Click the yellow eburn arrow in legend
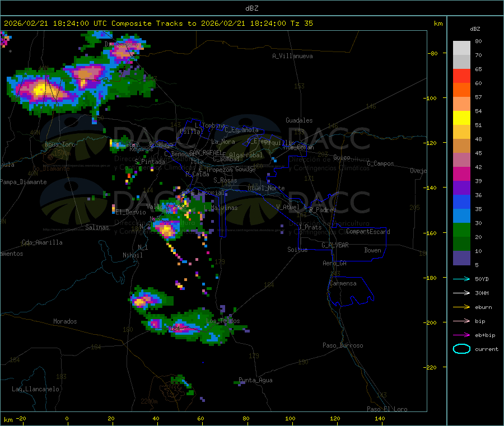 click(461, 307)
